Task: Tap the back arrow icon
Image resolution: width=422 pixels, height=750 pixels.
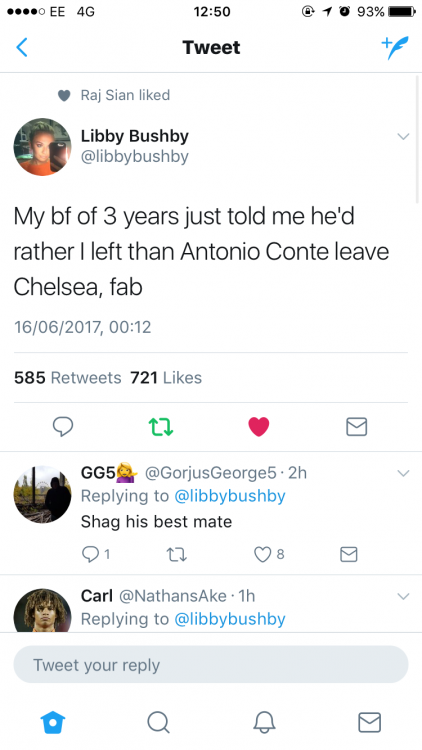Action: click(x=22, y=48)
